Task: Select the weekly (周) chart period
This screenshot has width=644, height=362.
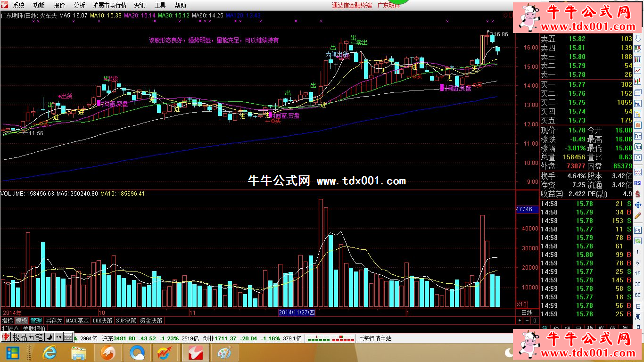Action: (637, 317)
